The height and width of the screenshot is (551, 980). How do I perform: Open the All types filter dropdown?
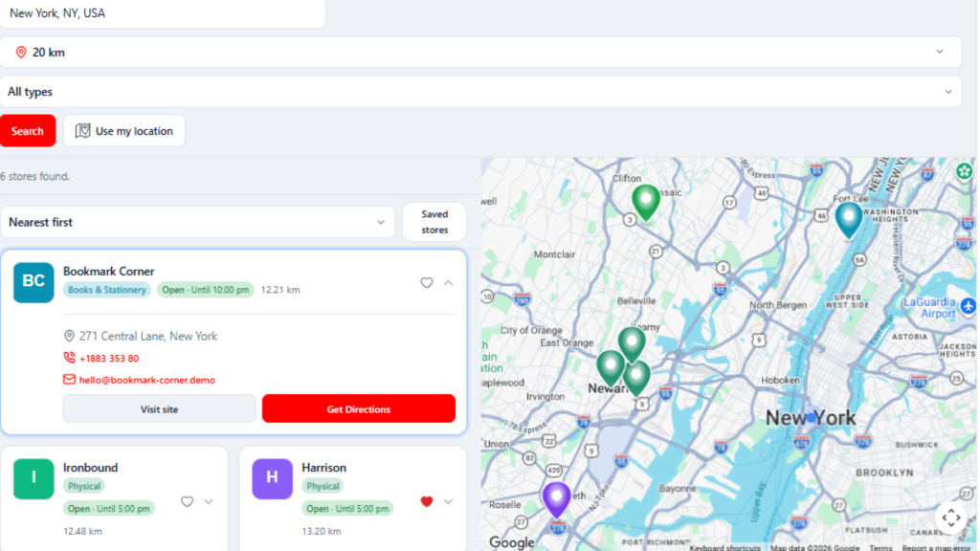(480, 92)
